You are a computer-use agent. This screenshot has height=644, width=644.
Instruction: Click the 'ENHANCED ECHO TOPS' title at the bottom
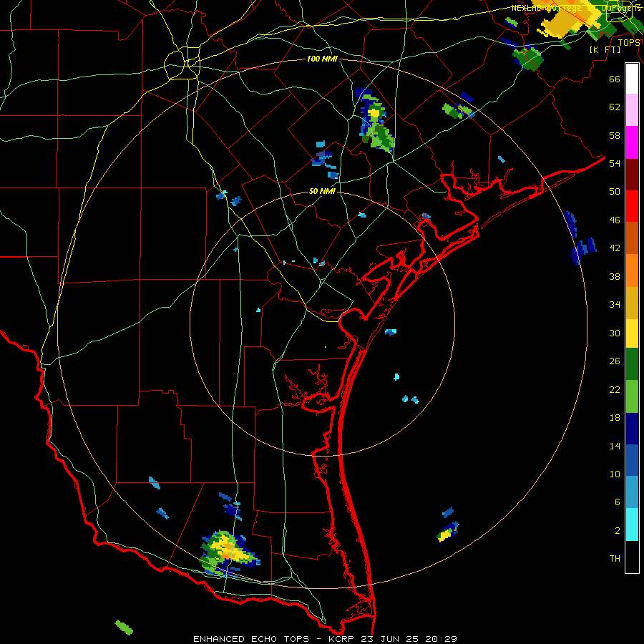(251, 639)
